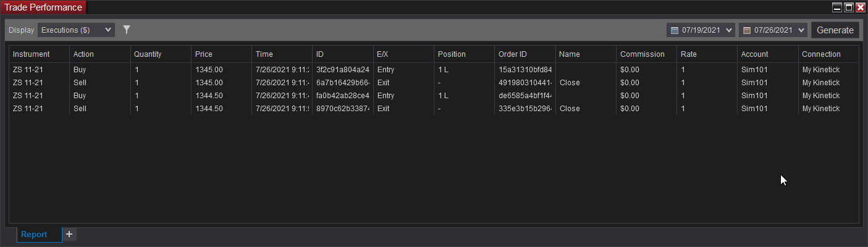Sort by the Instrument column header
This screenshot has width=868, height=247.
(x=31, y=54)
